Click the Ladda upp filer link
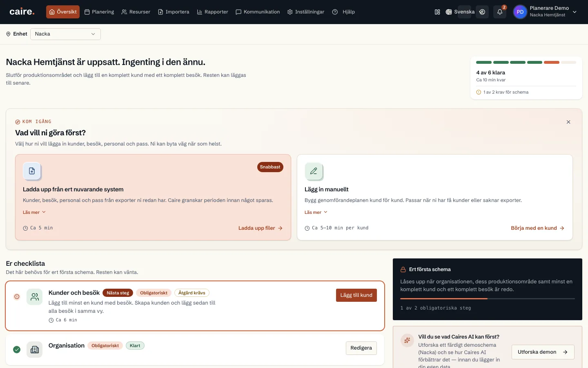The image size is (588, 368). click(261, 228)
